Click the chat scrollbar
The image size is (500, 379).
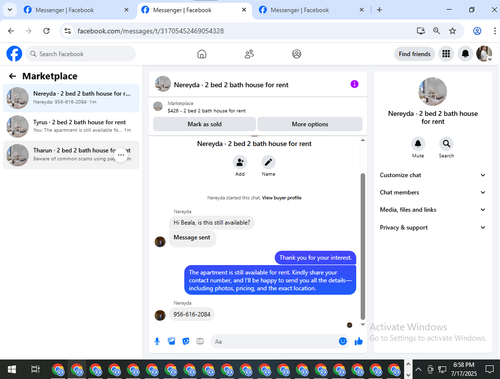363,246
